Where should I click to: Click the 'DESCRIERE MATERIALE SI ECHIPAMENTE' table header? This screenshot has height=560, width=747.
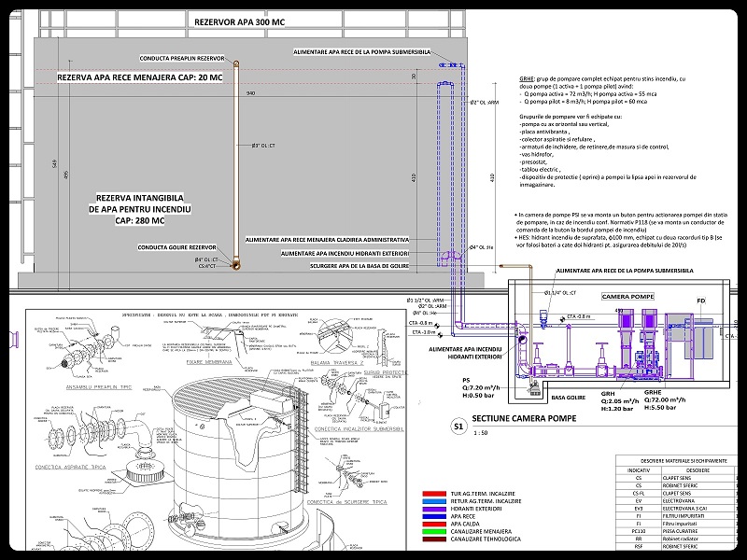pyautogui.click(x=683, y=461)
